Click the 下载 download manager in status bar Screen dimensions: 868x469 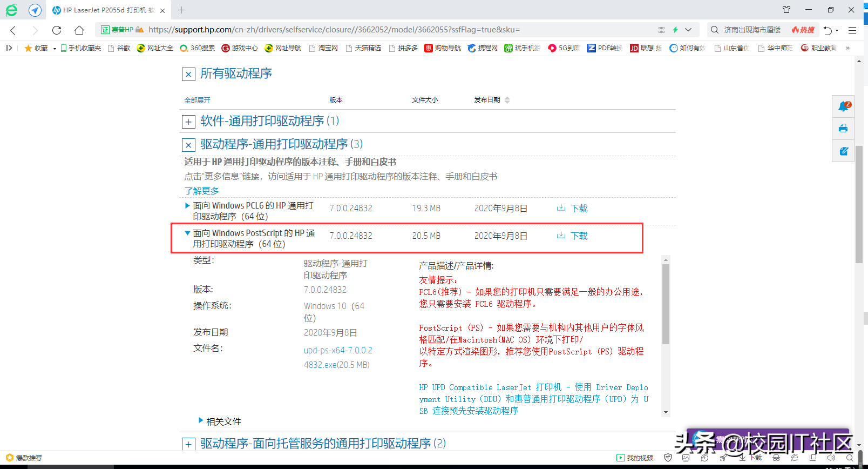751,458
